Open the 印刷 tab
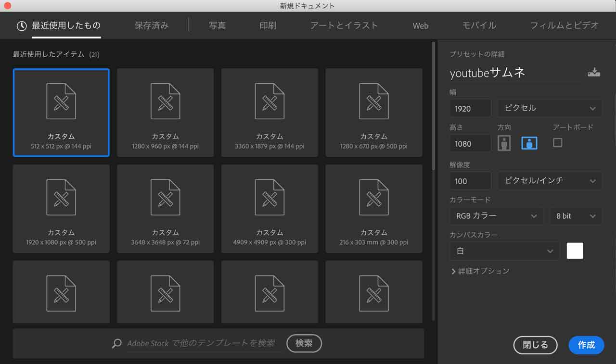616x364 pixels. (x=268, y=25)
